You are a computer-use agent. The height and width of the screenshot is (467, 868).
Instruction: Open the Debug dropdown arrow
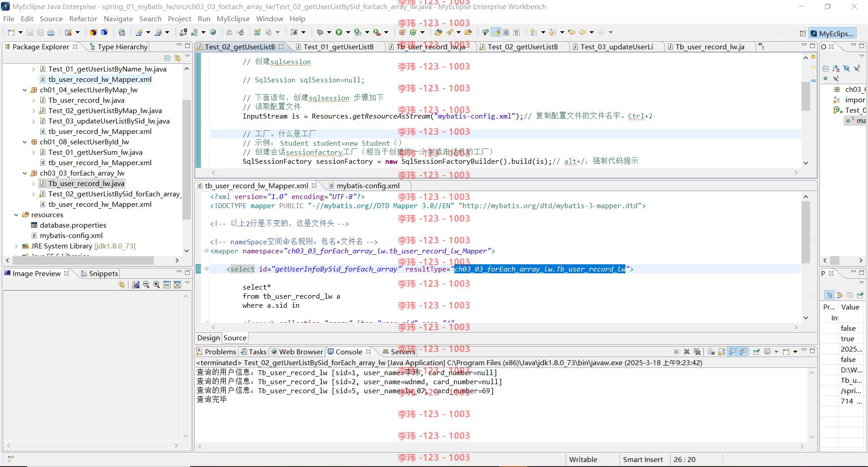329,32
